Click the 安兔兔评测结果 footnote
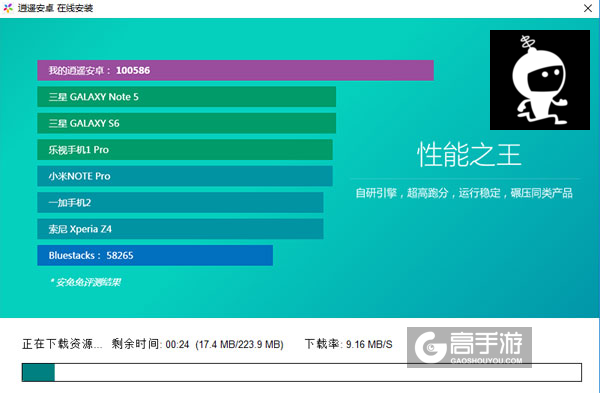Screen dimensions: 600x393 click(85, 282)
